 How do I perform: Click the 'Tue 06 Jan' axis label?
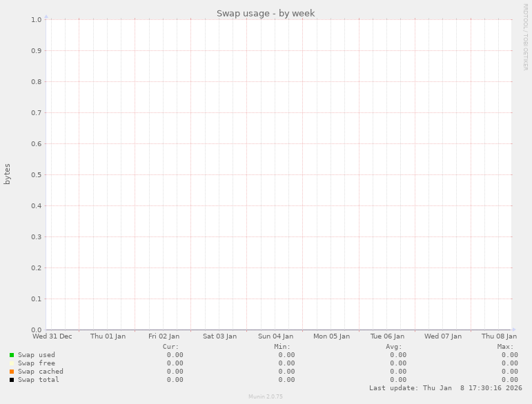[387, 336]
